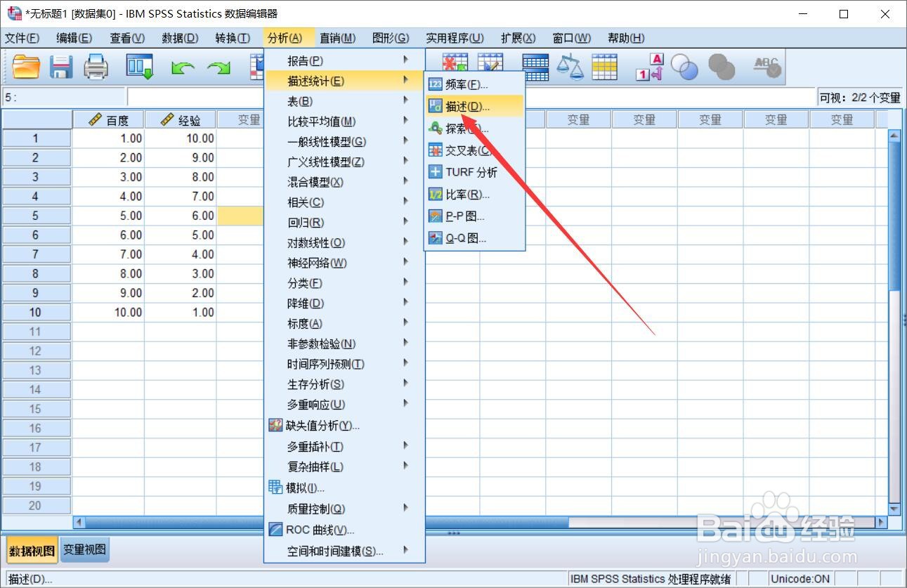Click the 比率(R) icon in submenu
Screen dimensions: 907x588
(x=436, y=194)
